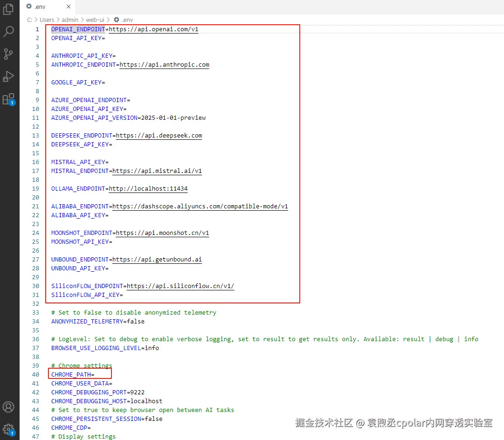Click the LogLevel comment on line 36
This screenshot has width=504, height=440.
coord(265,339)
